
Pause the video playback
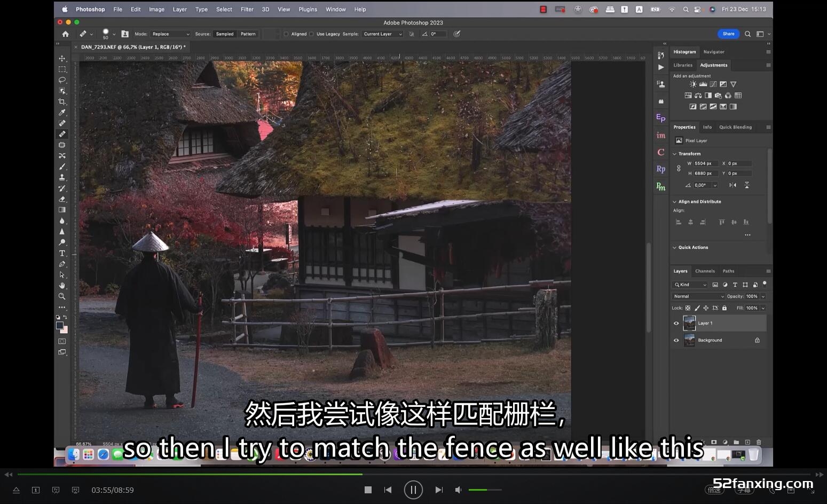(413, 490)
